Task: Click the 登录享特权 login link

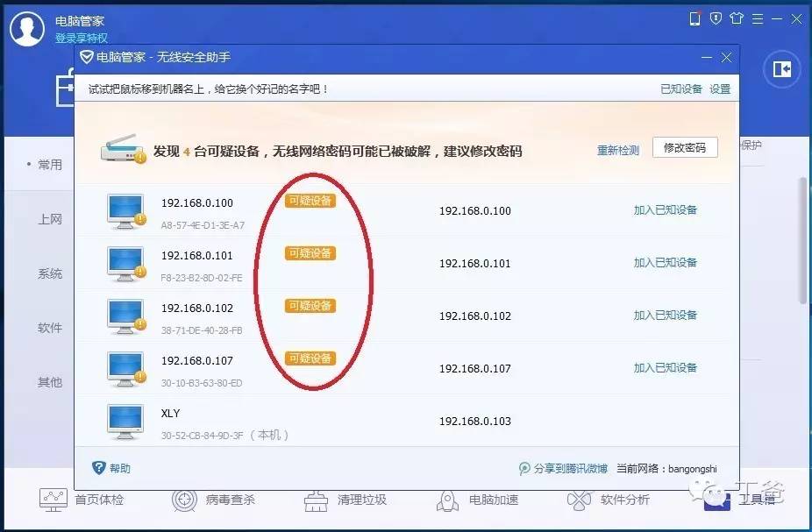Action: pyautogui.click(x=82, y=39)
